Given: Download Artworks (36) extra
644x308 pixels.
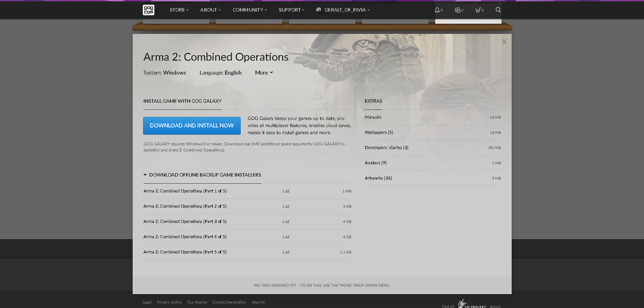Looking at the screenshot, I should (x=433, y=178).
